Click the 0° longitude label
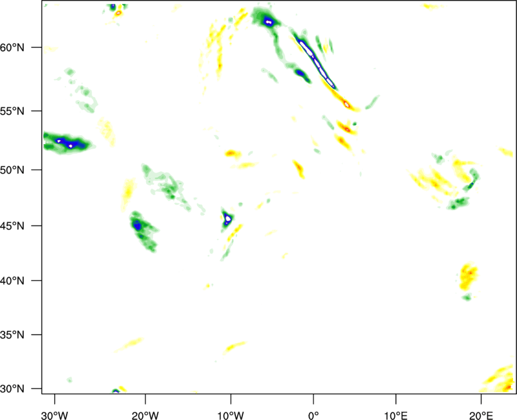Screen dimensions: 517x420 coord(313,415)
